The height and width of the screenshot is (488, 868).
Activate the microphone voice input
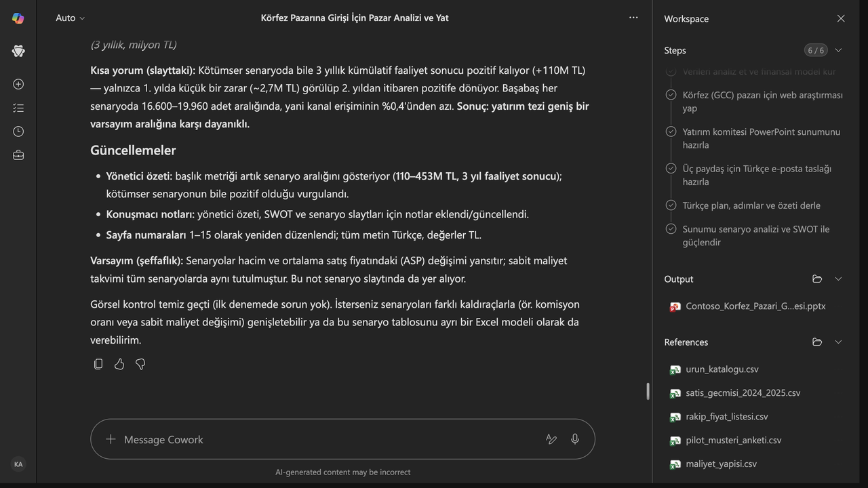click(x=575, y=439)
